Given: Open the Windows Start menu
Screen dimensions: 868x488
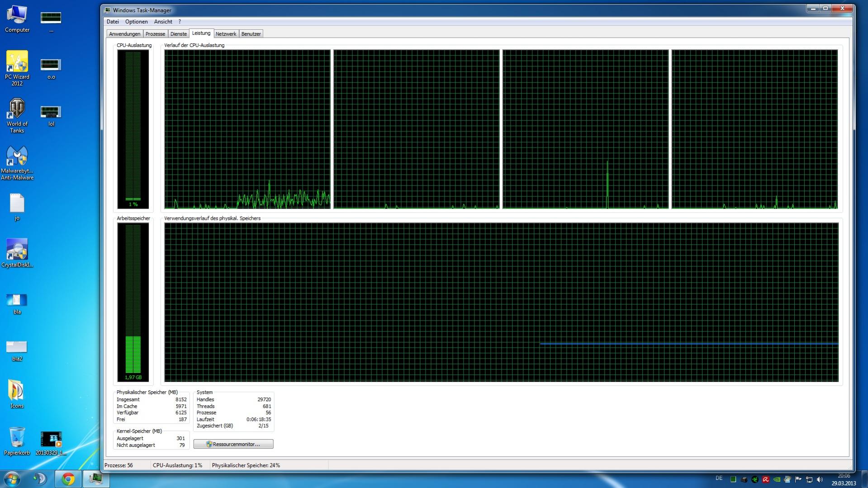Looking at the screenshot, I should click(12, 479).
